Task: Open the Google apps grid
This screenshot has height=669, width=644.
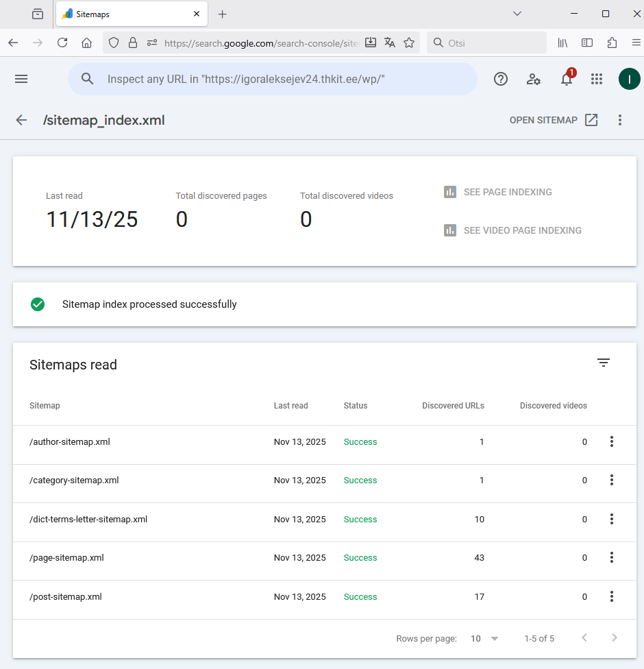Action: pyautogui.click(x=597, y=79)
